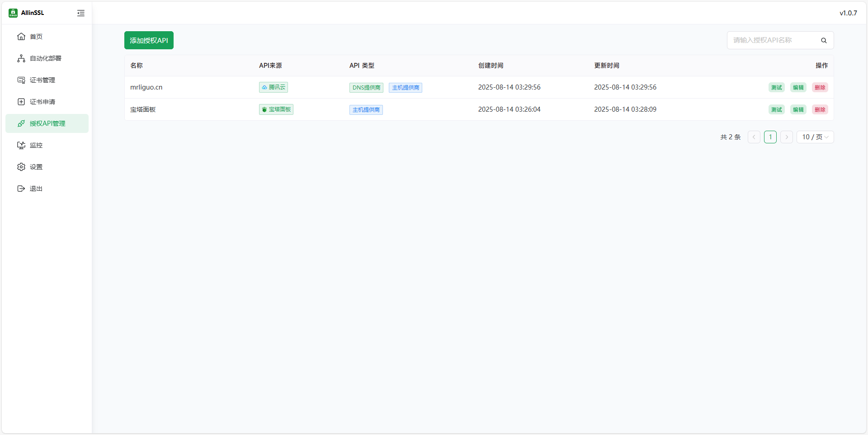Click the home icon in the sidebar
868x435 pixels.
pos(21,37)
